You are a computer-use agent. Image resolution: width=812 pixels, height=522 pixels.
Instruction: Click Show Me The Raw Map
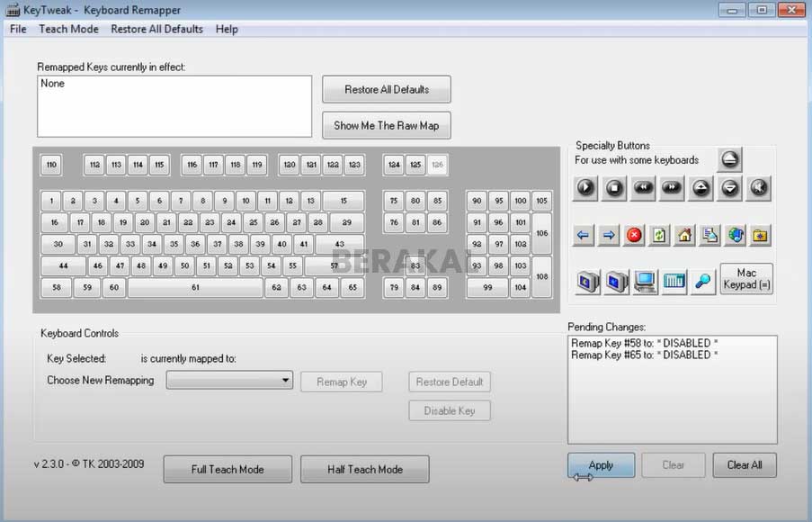coord(387,125)
